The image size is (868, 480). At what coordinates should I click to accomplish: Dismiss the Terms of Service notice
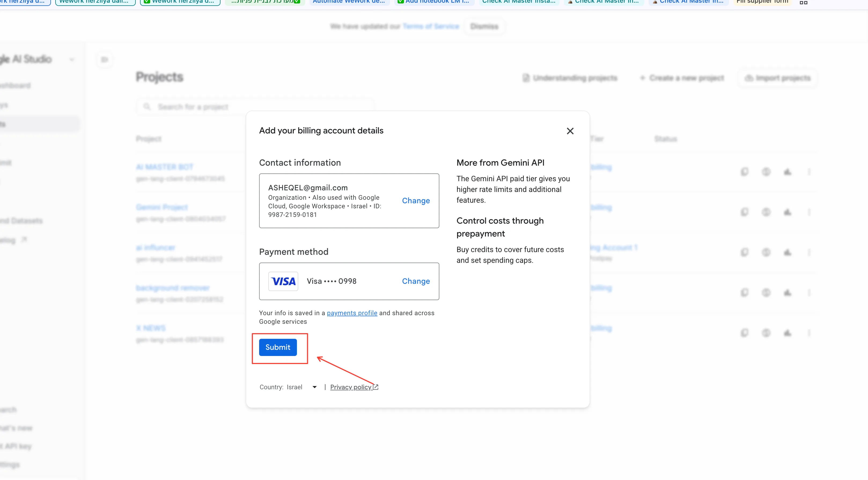tap(484, 26)
